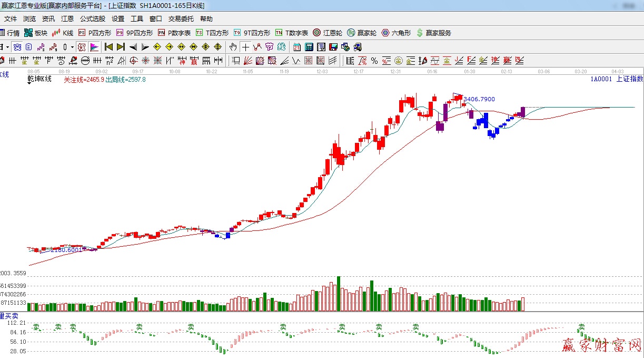The image size is (644, 358).
Task: Open the calendar date icon
Action: [x=297, y=47]
